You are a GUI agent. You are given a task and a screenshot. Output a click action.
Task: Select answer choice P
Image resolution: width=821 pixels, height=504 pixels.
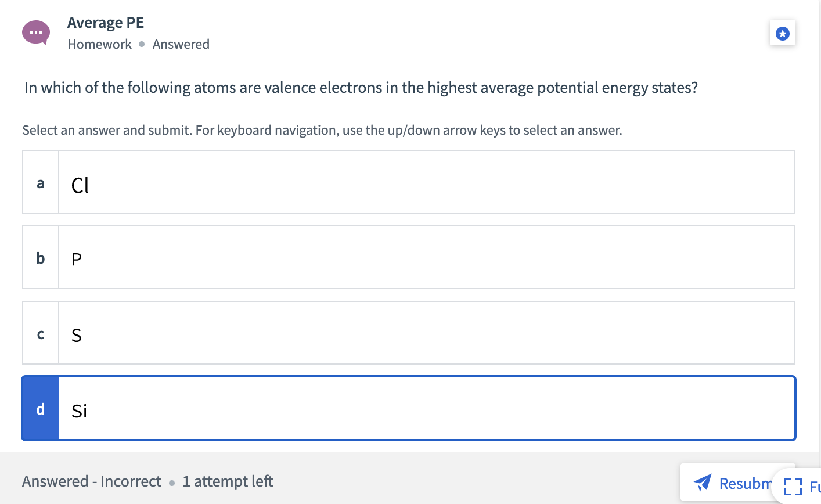pos(406,257)
